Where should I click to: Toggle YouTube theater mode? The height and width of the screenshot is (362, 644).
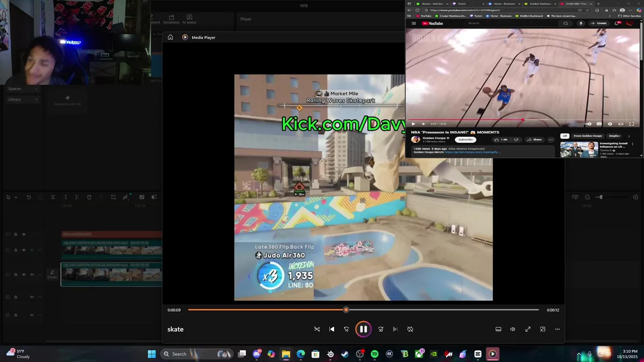tap(621, 124)
